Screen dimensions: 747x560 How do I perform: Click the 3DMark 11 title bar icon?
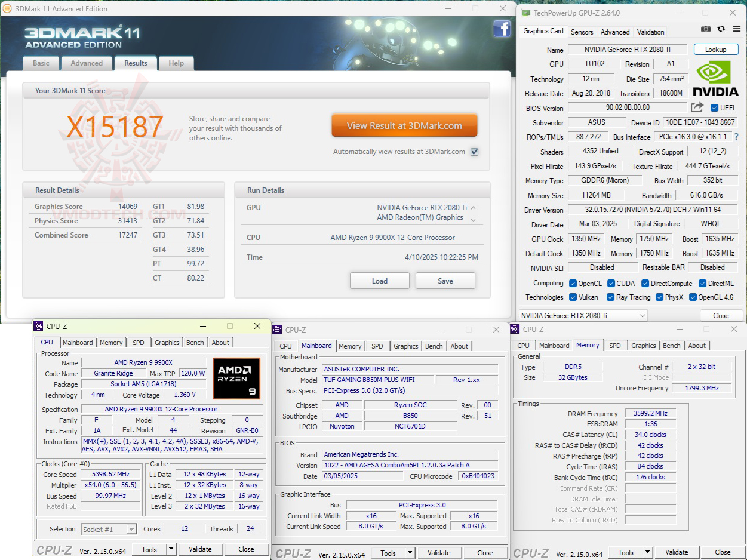coord(7,8)
